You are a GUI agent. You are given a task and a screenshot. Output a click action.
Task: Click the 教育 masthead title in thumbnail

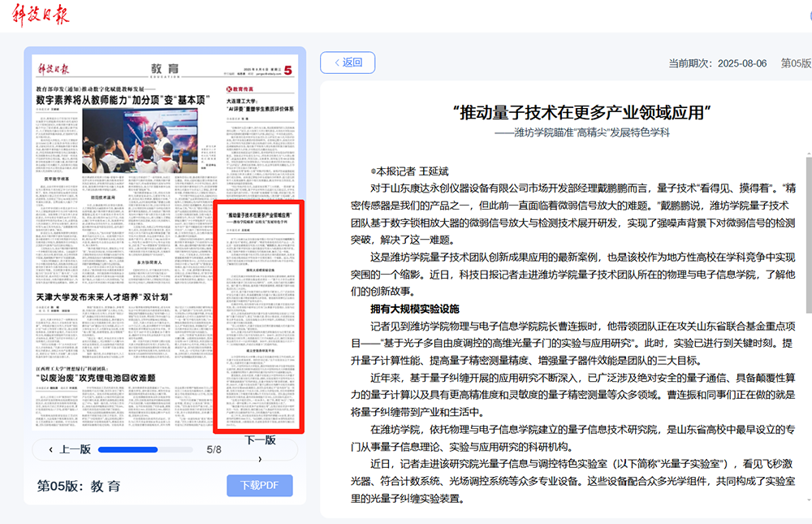click(x=165, y=69)
